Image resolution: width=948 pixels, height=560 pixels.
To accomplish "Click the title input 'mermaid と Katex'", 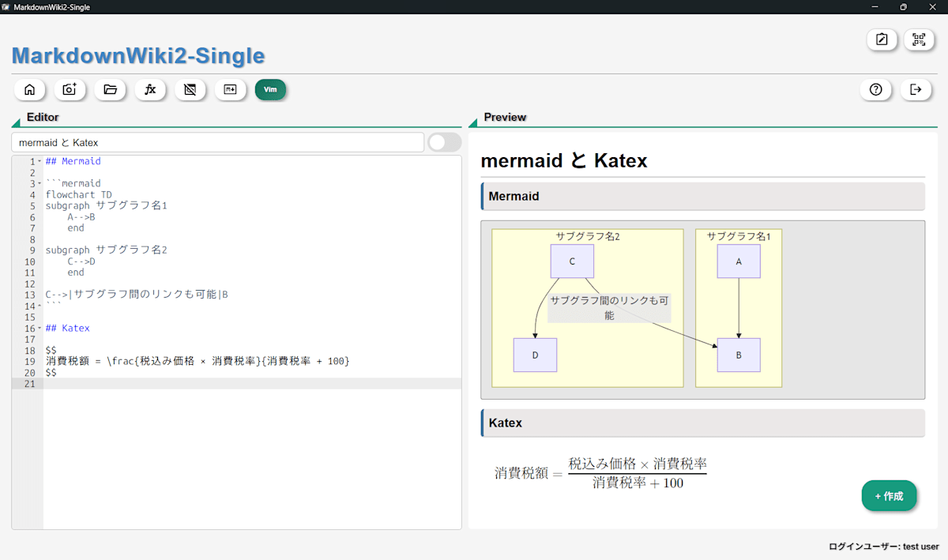I will pos(218,142).
